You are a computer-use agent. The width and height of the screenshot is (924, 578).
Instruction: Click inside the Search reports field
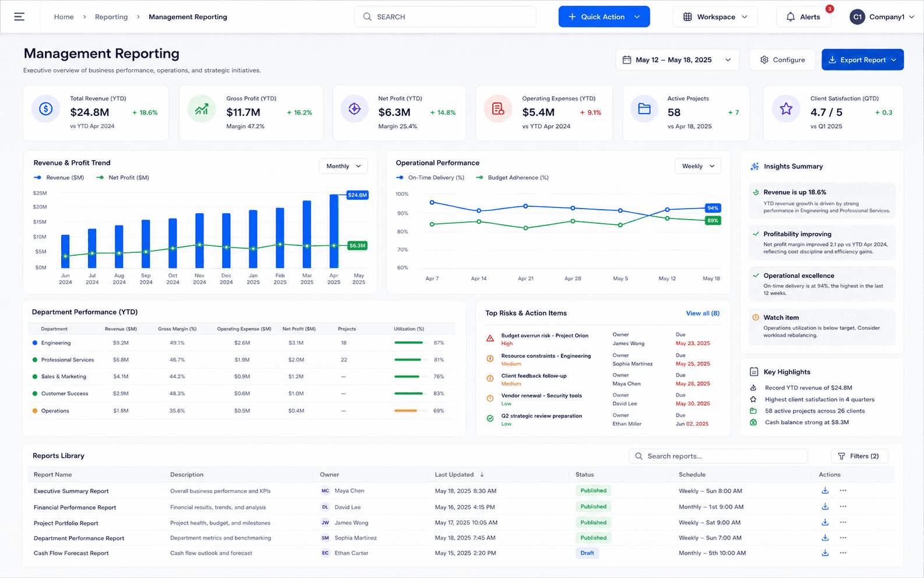pyautogui.click(x=718, y=456)
